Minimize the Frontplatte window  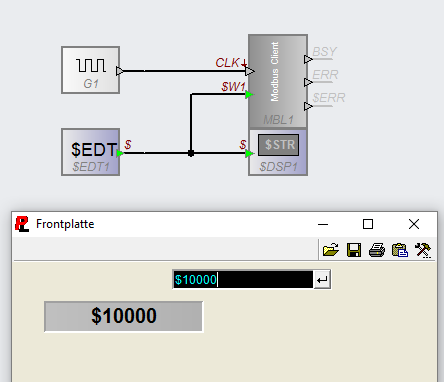323,224
